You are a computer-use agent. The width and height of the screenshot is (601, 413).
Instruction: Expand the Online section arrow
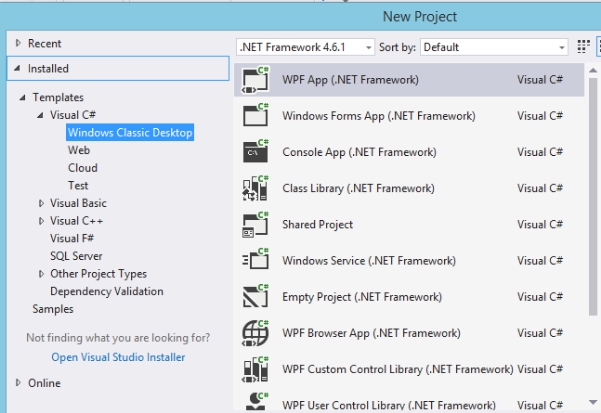pos(18,382)
